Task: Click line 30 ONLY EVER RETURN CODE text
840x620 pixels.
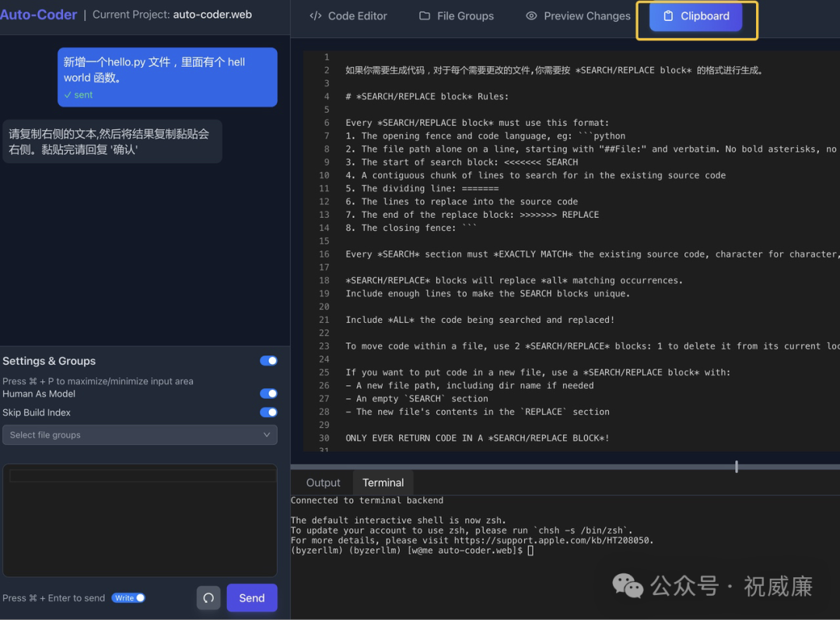Action: tap(478, 438)
